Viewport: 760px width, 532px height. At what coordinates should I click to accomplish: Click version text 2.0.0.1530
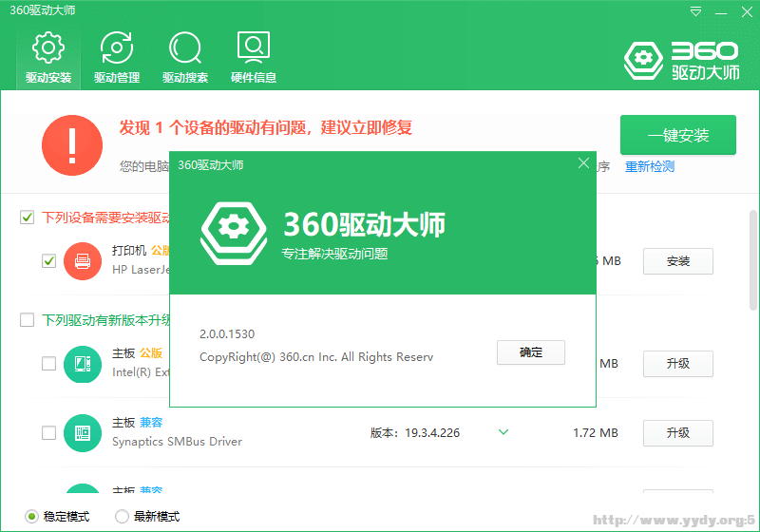pyautogui.click(x=227, y=333)
